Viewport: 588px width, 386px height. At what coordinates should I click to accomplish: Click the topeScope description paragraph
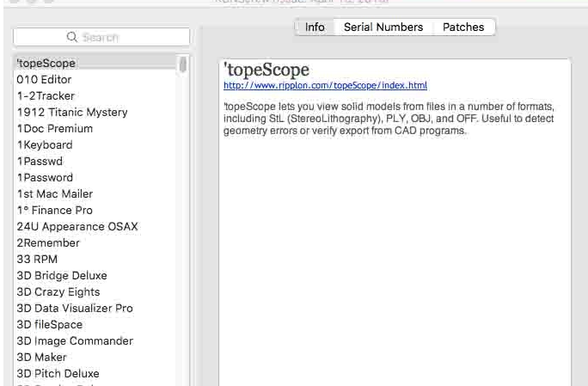pos(389,119)
